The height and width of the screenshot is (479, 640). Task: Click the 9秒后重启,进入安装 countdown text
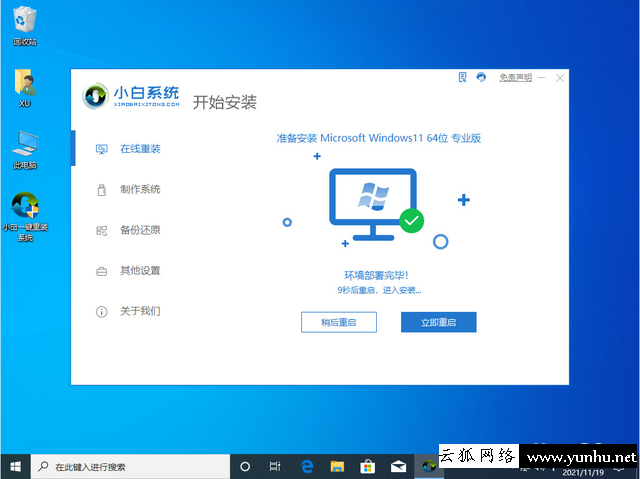pos(379,290)
